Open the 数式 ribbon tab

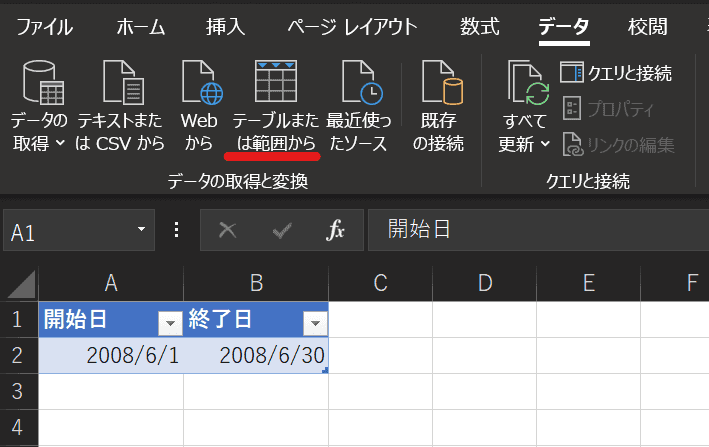tap(480, 27)
